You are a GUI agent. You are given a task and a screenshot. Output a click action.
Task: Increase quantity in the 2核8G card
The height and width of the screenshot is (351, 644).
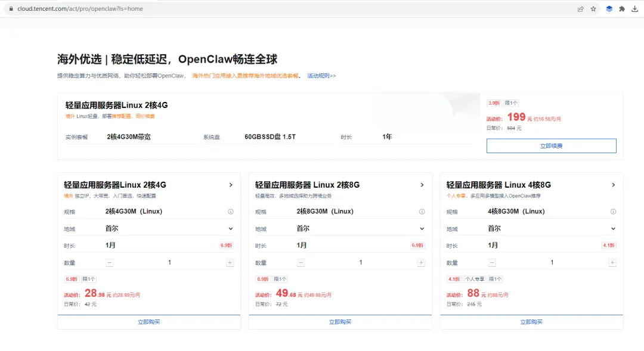point(421,263)
